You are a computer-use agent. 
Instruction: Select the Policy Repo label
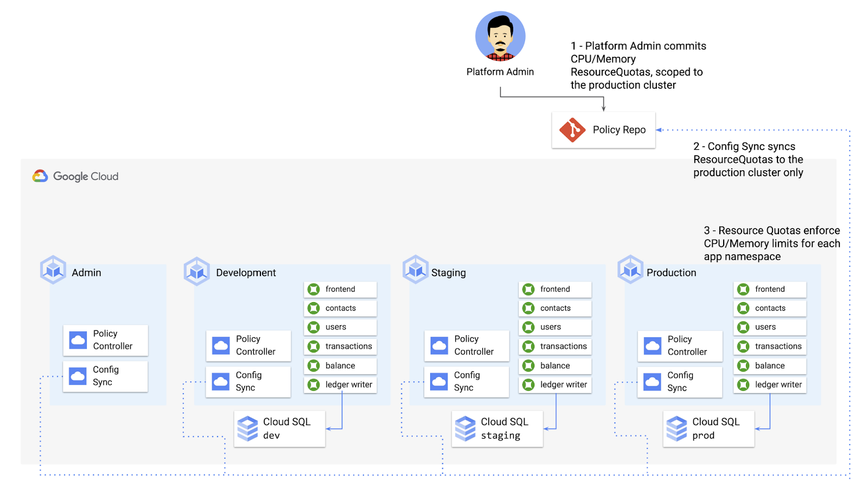[619, 130]
